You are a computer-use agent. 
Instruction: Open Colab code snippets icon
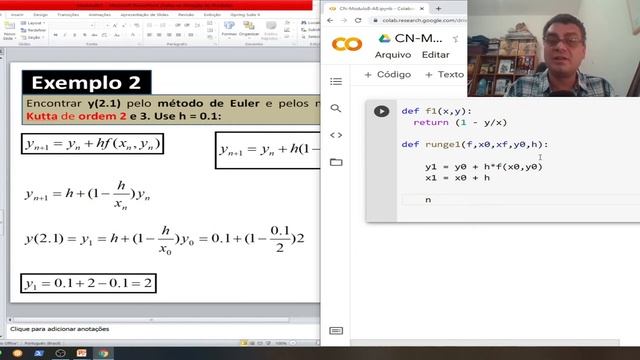[336, 135]
